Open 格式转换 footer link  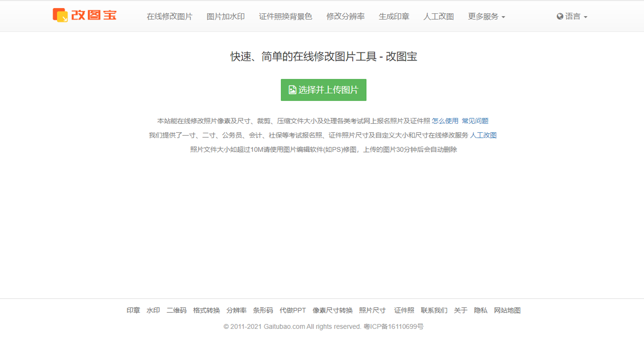206,310
